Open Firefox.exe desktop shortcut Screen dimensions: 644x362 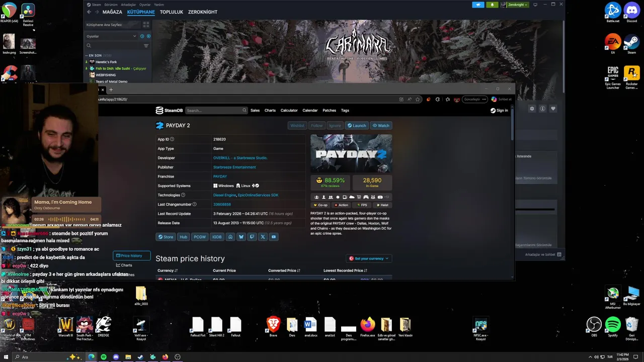368,327
